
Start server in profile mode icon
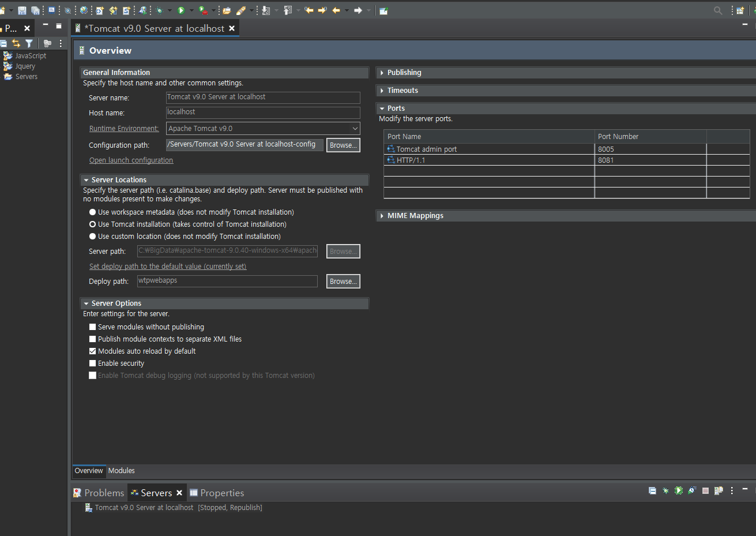point(692,490)
